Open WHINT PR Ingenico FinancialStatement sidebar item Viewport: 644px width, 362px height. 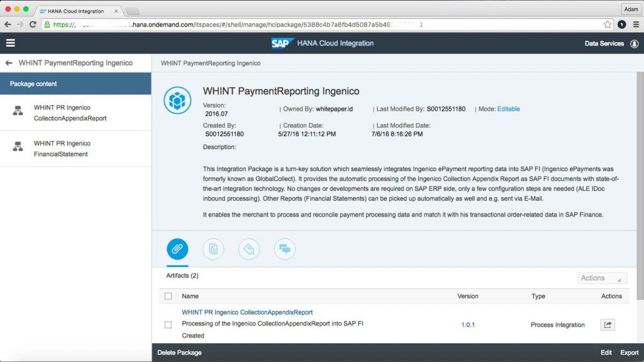[x=75, y=149]
